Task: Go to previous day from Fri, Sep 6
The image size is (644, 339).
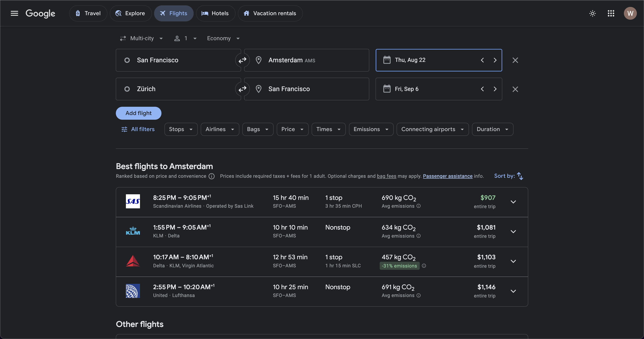Action: [482, 89]
